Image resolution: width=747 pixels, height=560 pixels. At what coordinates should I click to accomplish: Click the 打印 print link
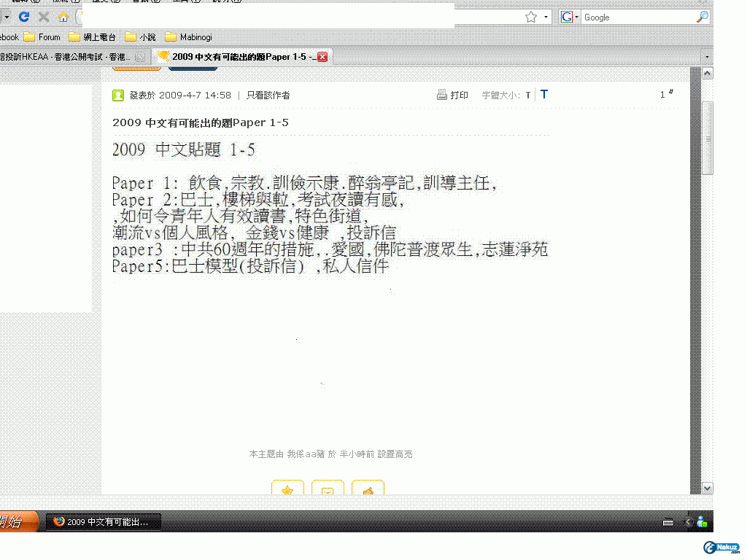coord(460,96)
